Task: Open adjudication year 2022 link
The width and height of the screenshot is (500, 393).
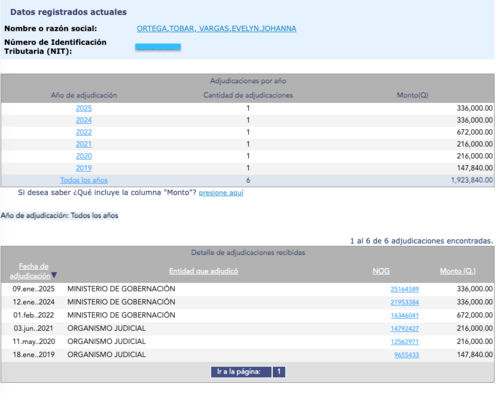Action: 84,132
